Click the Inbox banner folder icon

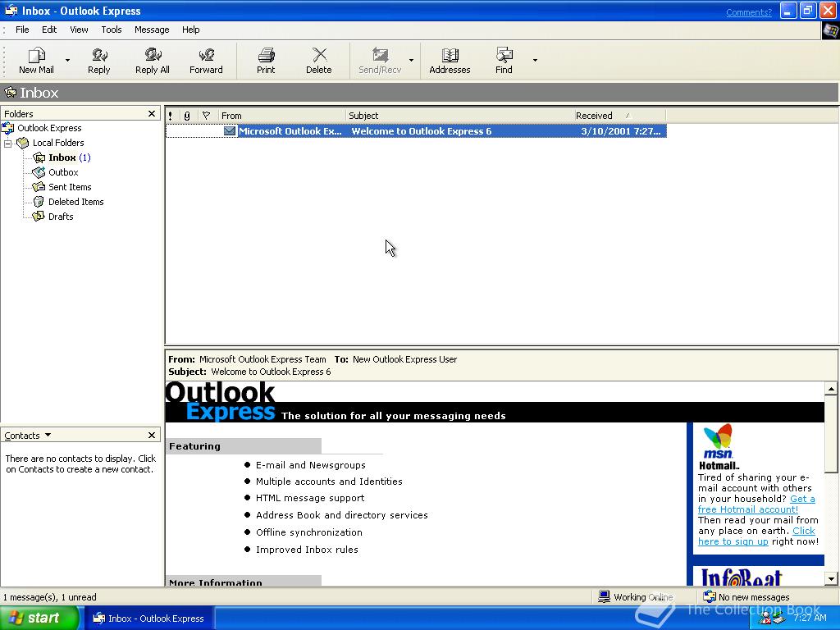pos(11,92)
